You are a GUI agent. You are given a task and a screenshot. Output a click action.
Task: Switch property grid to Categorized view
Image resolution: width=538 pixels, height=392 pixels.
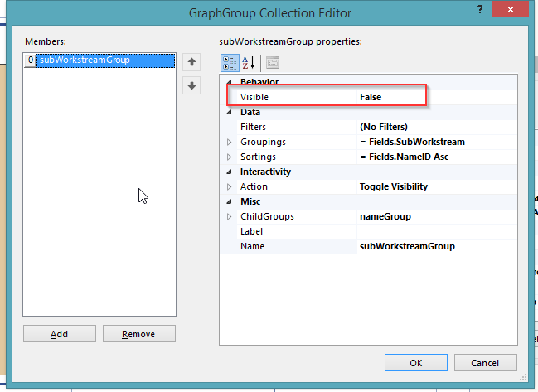pos(230,62)
